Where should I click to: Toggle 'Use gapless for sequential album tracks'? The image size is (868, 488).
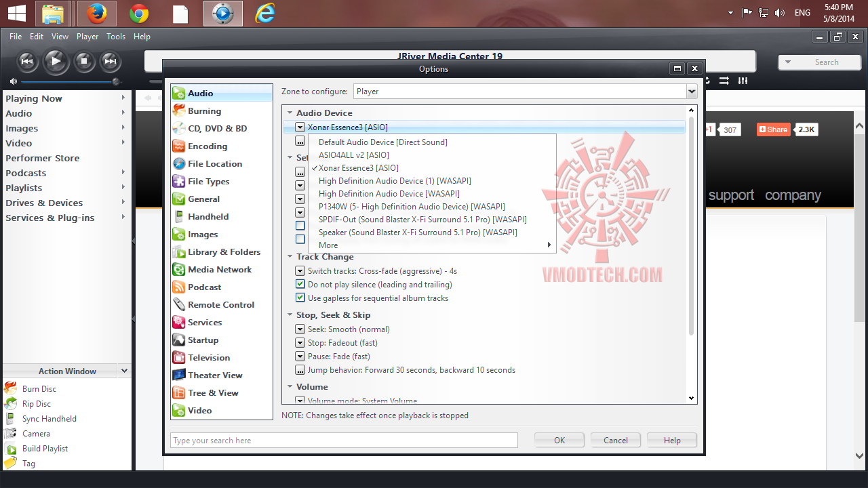point(300,298)
